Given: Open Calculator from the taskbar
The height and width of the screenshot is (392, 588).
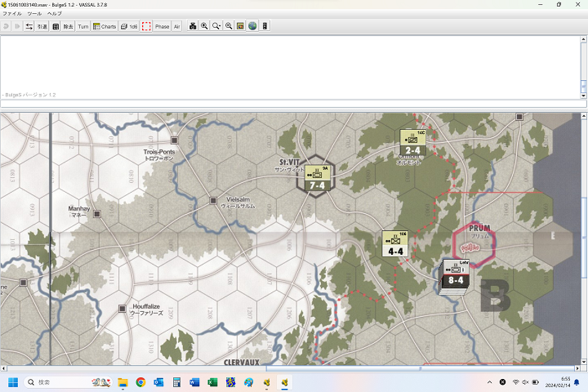Looking at the screenshot, I should pyautogui.click(x=176, y=382).
